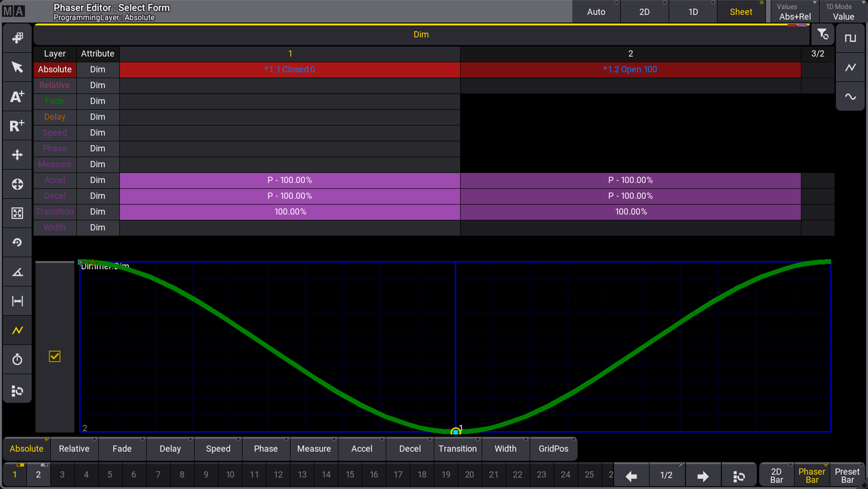This screenshot has width=868, height=489.
Task: Click the filter reset funnel icon
Action: tap(822, 35)
